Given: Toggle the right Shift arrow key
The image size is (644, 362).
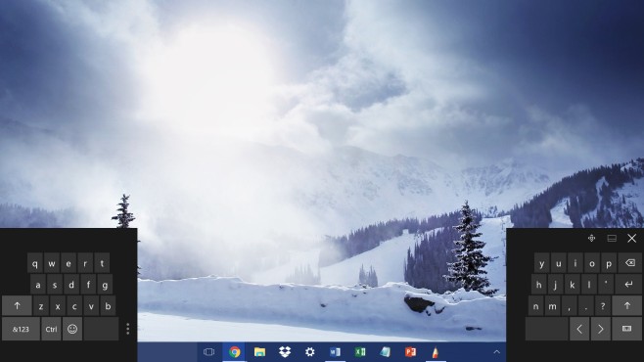Looking at the screenshot, I should pyautogui.click(x=626, y=306).
